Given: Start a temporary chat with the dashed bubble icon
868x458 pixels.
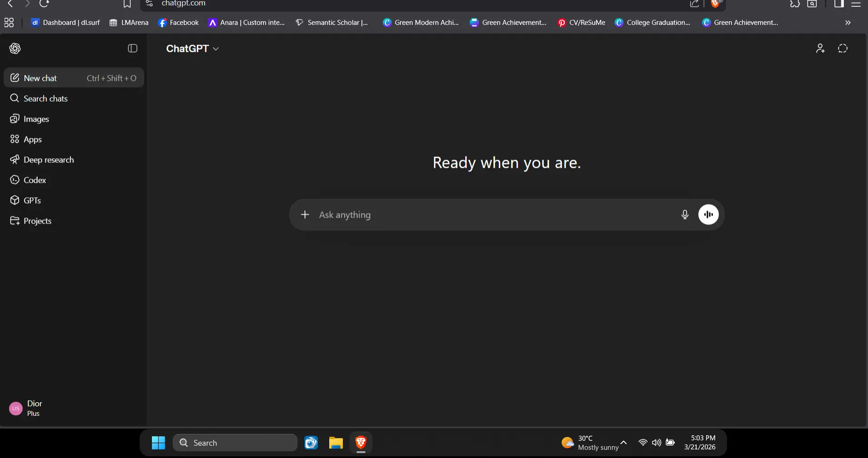Looking at the screenshot, I should pos(843,49).
